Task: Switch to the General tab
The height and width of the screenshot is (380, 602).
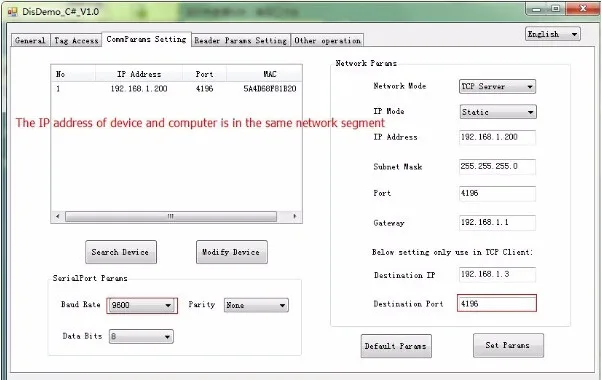Action: click(30, 40)
